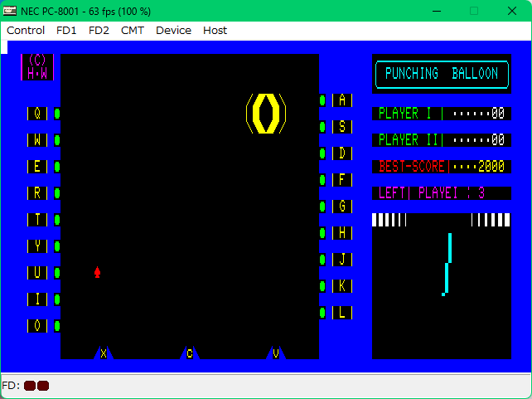
Task: Click the floppy disk indicator in status bar
Action: click(x=36, y=386)
